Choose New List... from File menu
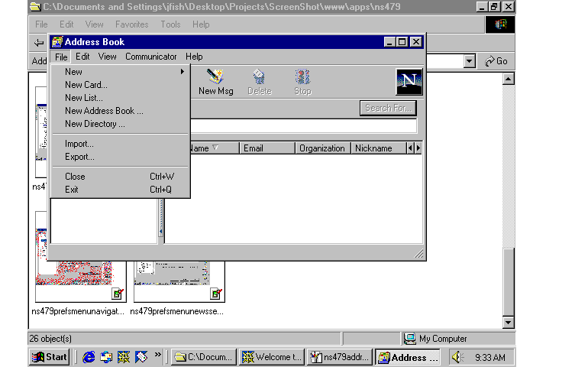This screenshot has height=367, width=588. pyautogui.click(x=121, y=98)
